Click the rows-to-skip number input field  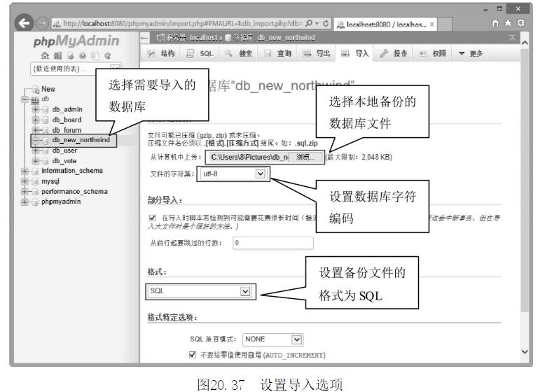(273, 243)
